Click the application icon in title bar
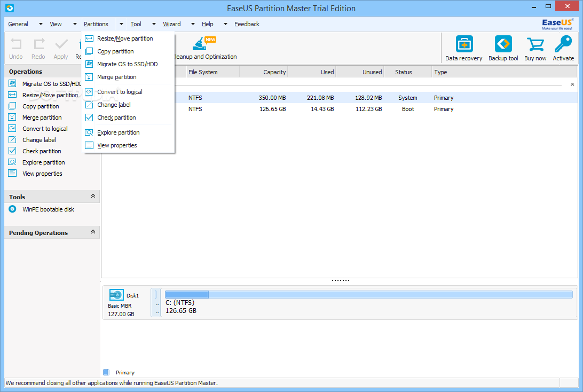 coord(10,8)
